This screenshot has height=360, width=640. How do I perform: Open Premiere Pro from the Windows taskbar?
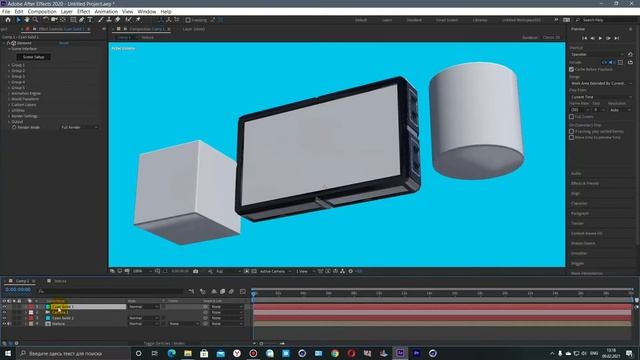tap(416, 353)
